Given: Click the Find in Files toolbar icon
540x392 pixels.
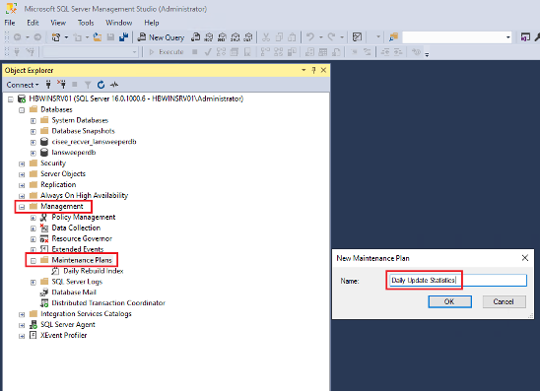Looking at the screenshot, I should pos(393,36).
